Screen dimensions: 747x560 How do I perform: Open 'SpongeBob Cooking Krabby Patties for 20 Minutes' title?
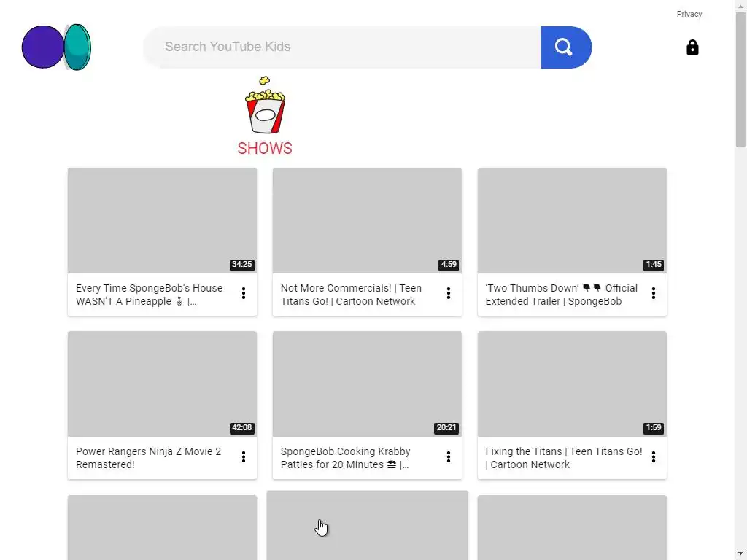(x=345, y=458)
